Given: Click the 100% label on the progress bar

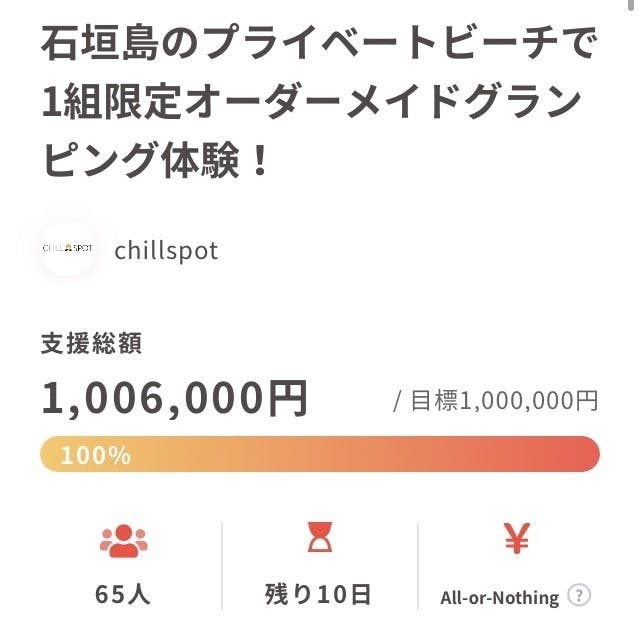Looking at the screenshot, I should 95,455.
